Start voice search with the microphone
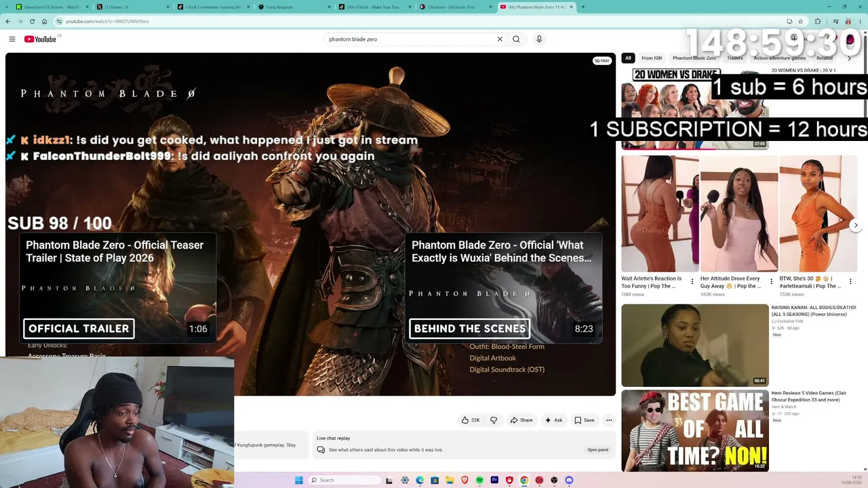Viewport: 868px width, 488px height. (x=539, y=39)
